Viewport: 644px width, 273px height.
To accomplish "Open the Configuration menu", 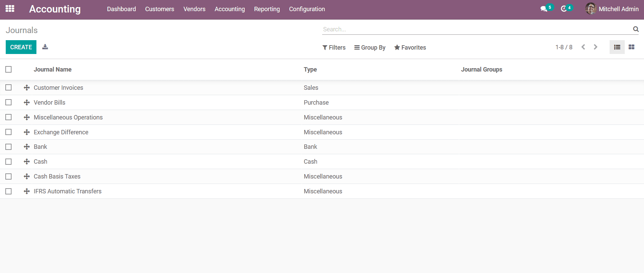I will pyautogui.click(x=307, y=9).
